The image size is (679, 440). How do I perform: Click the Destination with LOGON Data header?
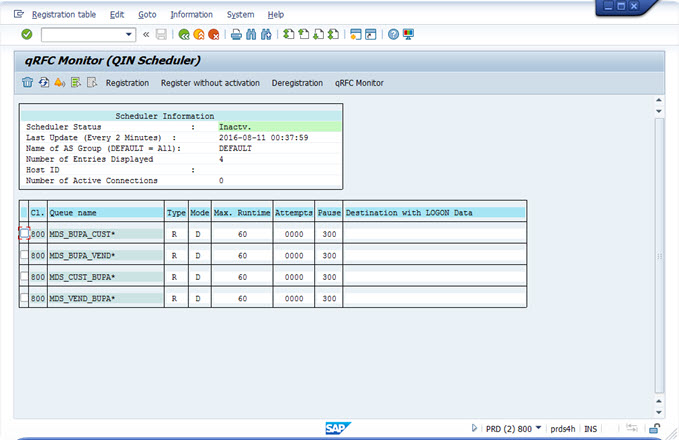(x=434, y=213)
